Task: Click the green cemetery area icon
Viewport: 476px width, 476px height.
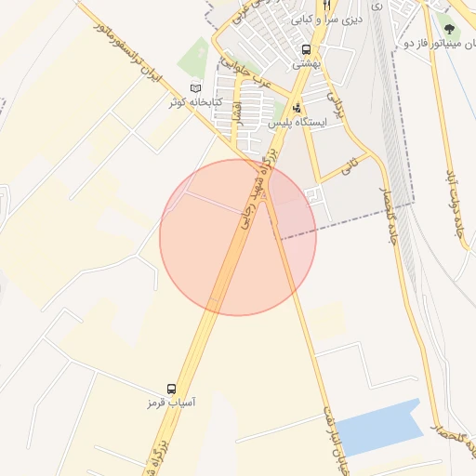Action: [202, 53]
